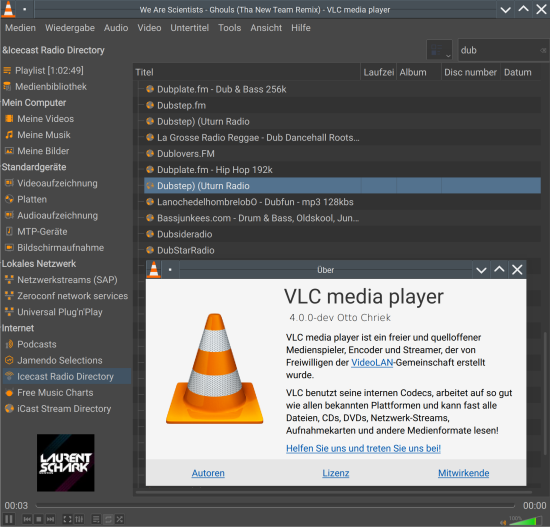Select the 'DubStarRadio' station
This screenshot has width=550, height=527.
(342, 251)
